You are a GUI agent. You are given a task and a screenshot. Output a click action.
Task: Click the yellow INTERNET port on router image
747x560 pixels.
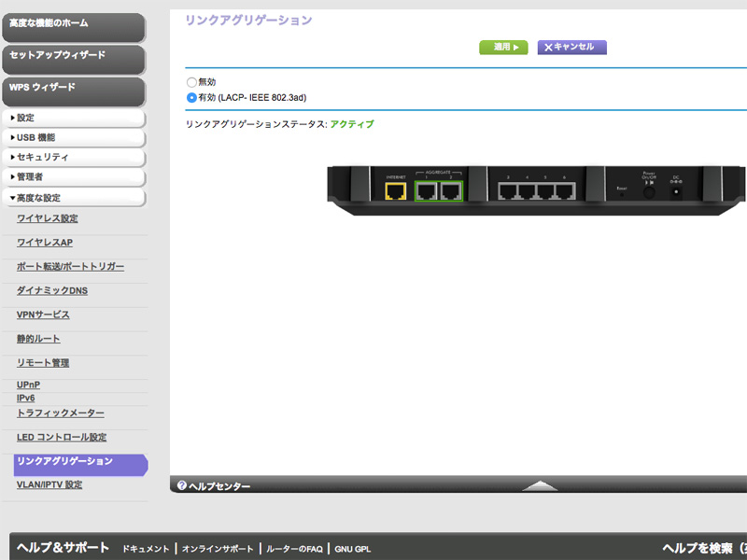click(396, 191)
